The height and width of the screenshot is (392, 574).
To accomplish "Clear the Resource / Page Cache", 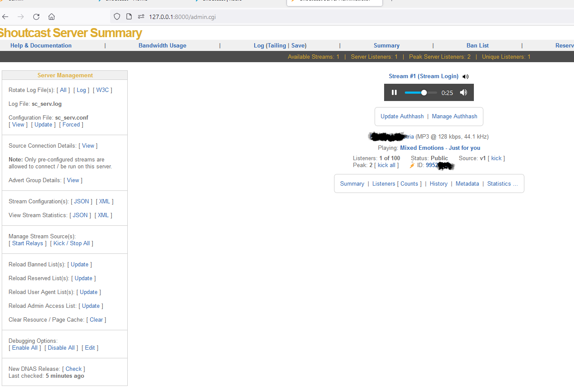I will (x=96, y=319).
